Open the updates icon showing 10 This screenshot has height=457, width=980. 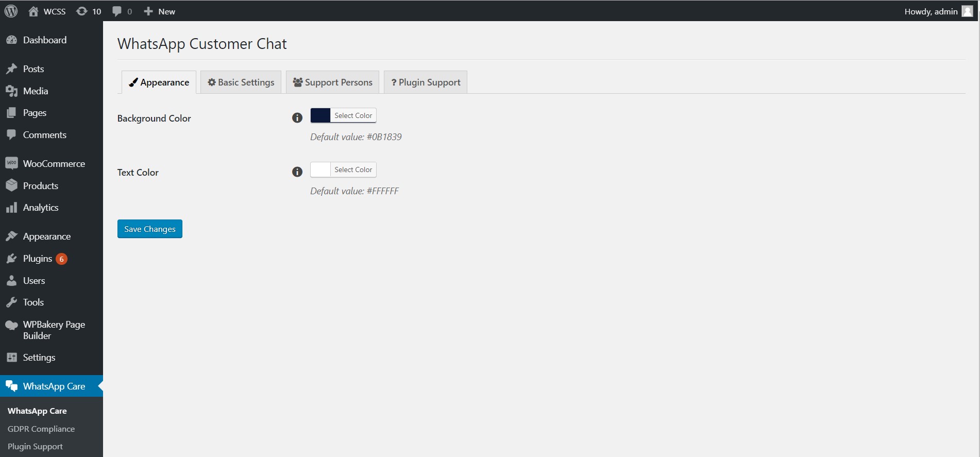tap(88, 11)
